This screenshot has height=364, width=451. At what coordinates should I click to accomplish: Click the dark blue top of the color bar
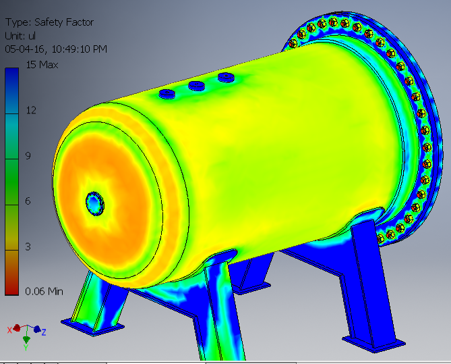pos(12,90)
